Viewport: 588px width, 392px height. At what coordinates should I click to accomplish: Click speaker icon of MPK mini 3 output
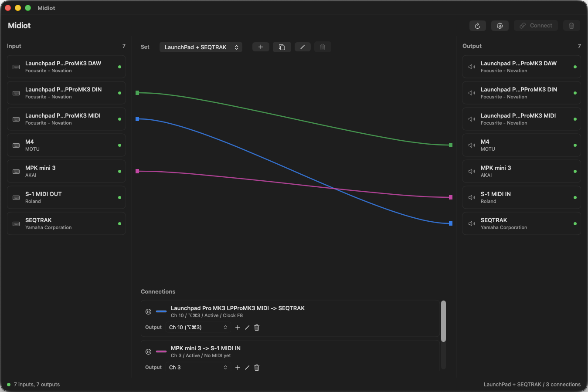point(472,172)
